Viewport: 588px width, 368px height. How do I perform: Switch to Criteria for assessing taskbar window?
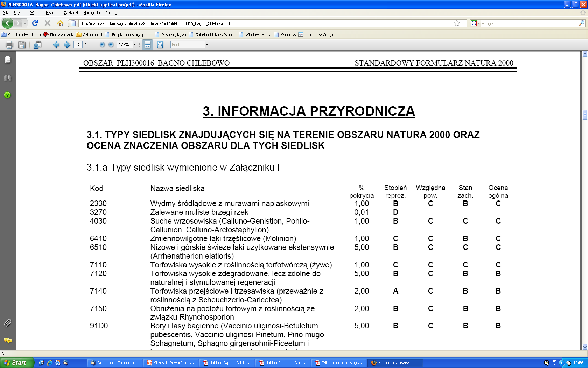click(339, 363)
